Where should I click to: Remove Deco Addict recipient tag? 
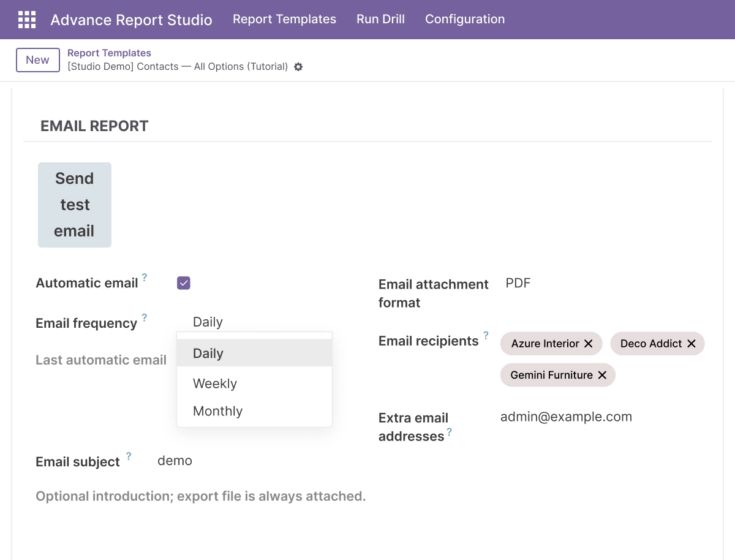coord(692,344)
